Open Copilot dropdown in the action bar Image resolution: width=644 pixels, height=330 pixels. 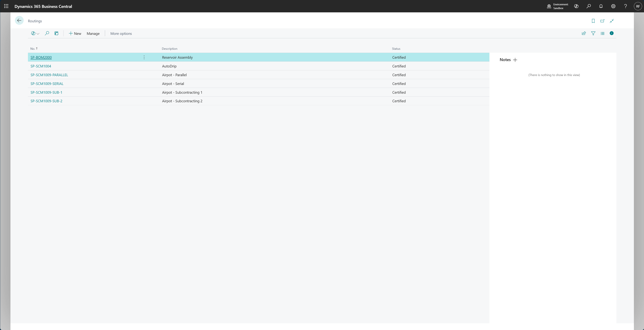tap(35, 33)
